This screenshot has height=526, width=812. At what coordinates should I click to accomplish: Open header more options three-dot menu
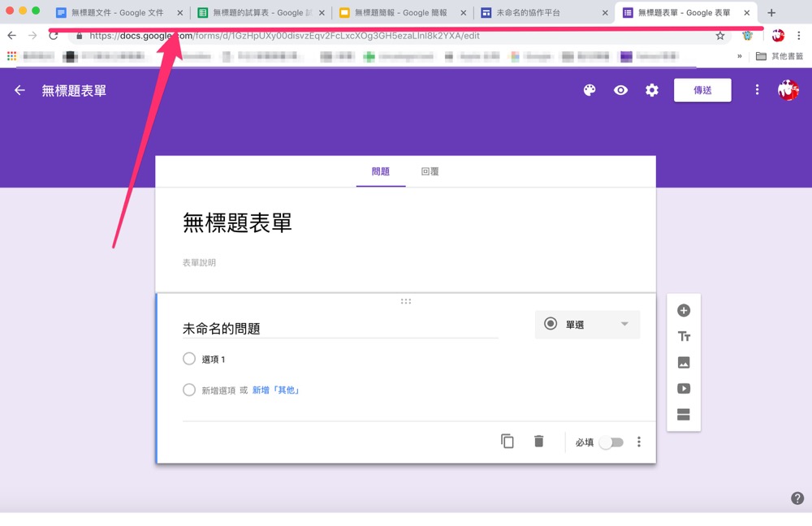click(x=757, y=90)
